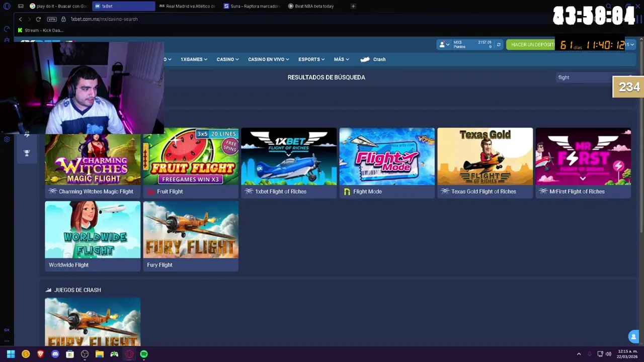Click the Charming Witches Magic Flight title

96,192
